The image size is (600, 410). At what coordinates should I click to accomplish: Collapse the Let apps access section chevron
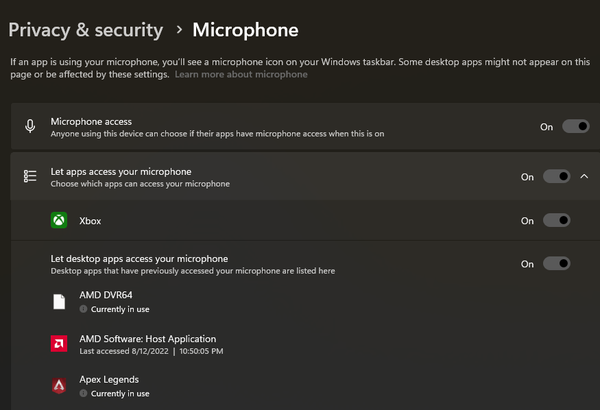tap(584, 176)
